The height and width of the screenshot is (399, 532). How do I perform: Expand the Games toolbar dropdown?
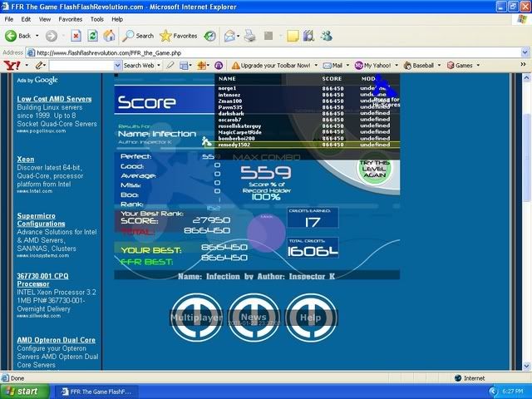[477, 65]
